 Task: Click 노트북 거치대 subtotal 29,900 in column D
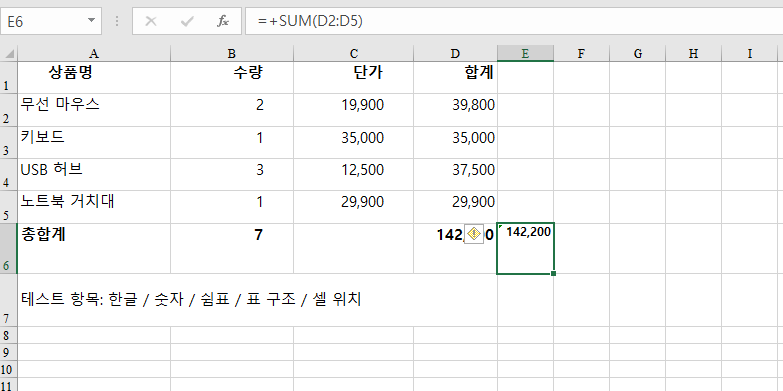(455, 207)
